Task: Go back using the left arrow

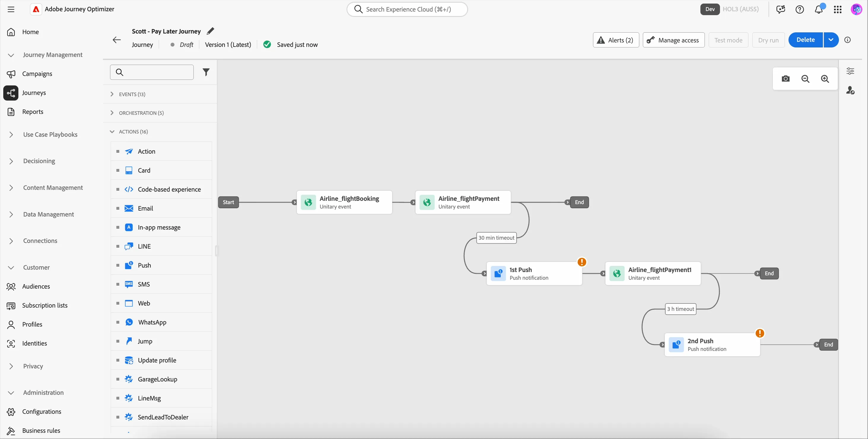Action: pos(117,40)
